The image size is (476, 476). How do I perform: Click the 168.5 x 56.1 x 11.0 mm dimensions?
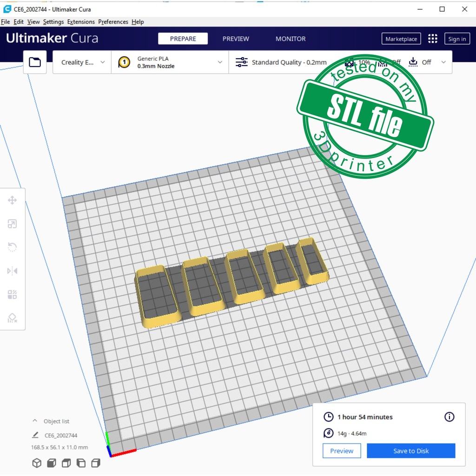click(x=59, y=447)
